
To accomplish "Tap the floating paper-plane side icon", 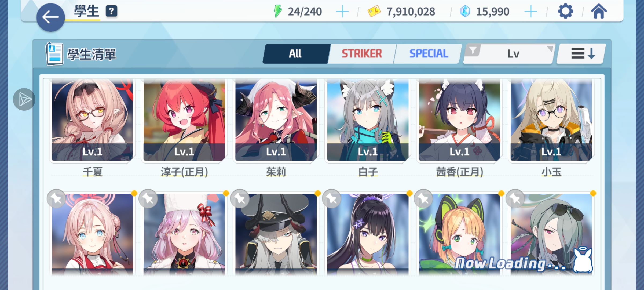I will pyautogui.click(x=24, y=99).
